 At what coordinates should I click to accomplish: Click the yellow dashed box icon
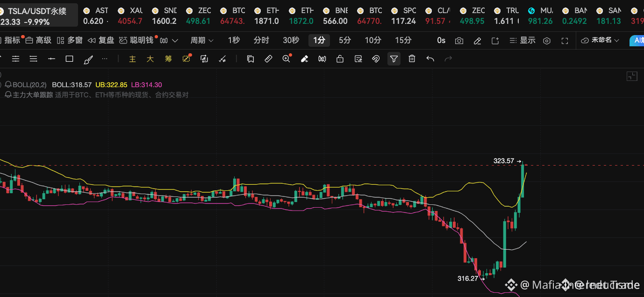(186, 59)
